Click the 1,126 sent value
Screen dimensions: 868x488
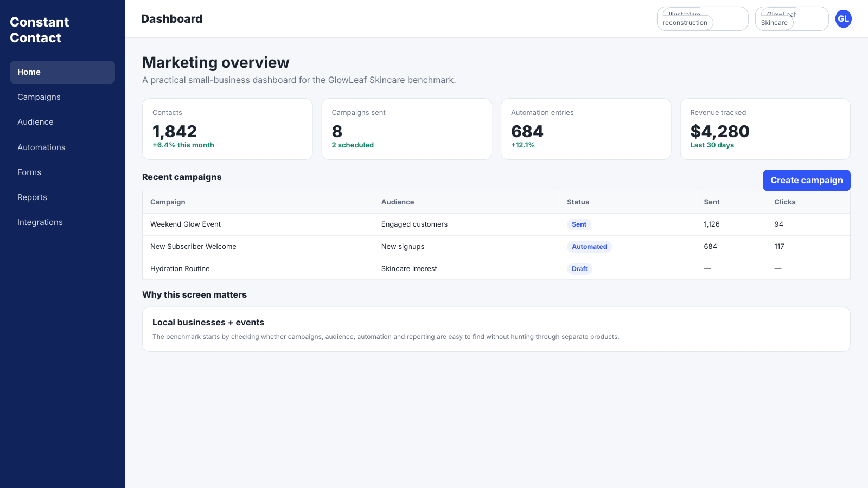[712, 224]
